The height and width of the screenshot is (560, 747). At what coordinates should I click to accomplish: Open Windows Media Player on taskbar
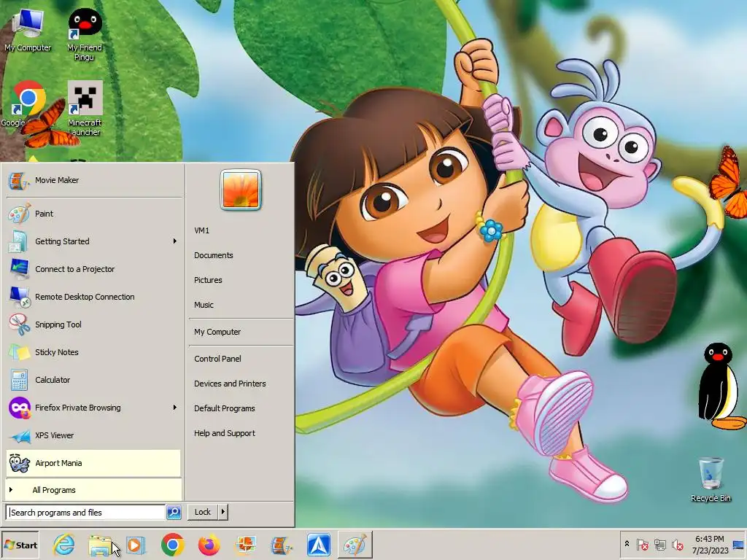[x=136, y=545]
